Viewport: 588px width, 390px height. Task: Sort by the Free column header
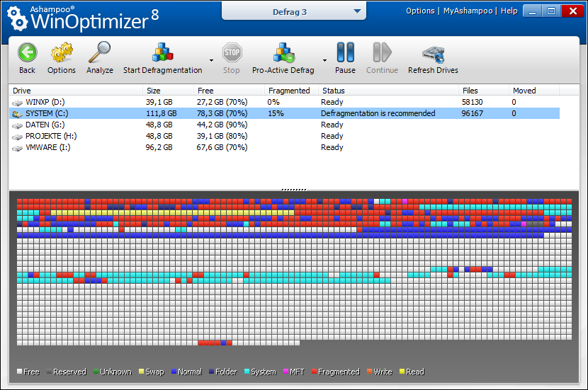click(229, 91)
